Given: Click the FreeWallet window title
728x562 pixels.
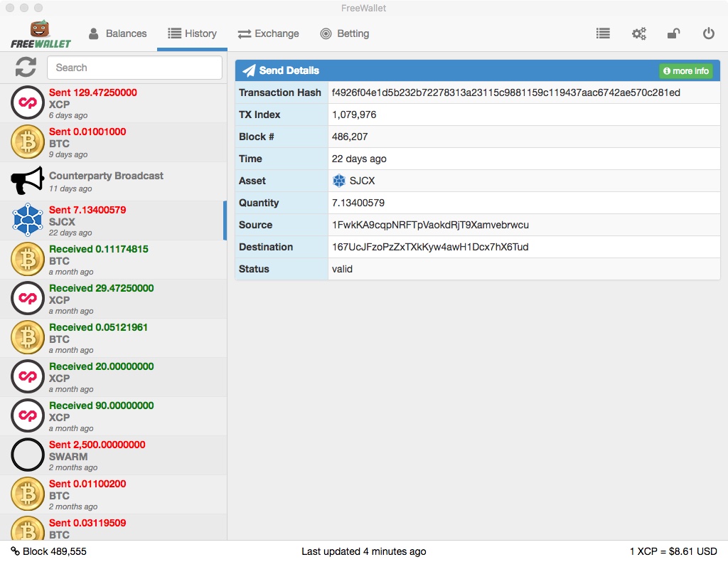Looking at the screenshot, I should [363, 8].
